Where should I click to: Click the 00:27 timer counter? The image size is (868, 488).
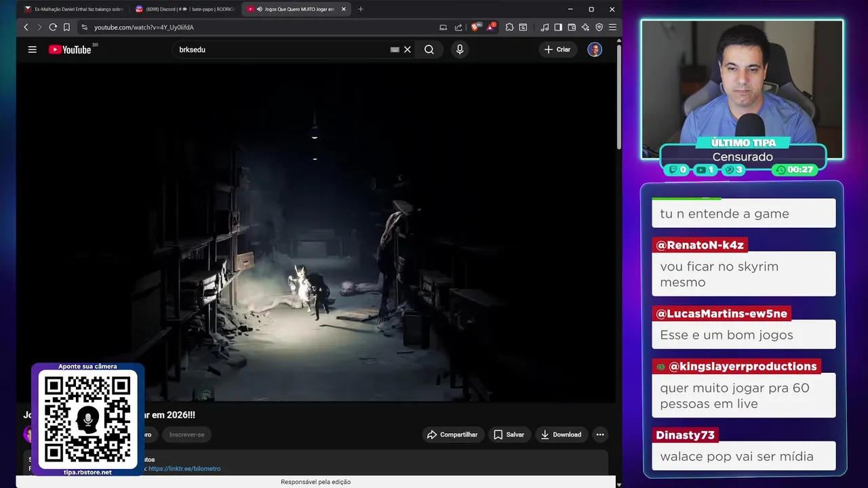[795, 169]
